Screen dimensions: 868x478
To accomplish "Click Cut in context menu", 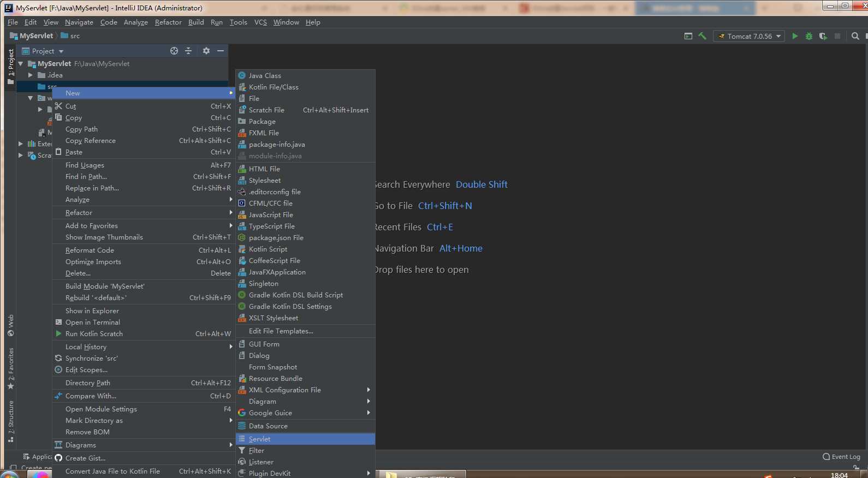I will click(x=143, y=106).
